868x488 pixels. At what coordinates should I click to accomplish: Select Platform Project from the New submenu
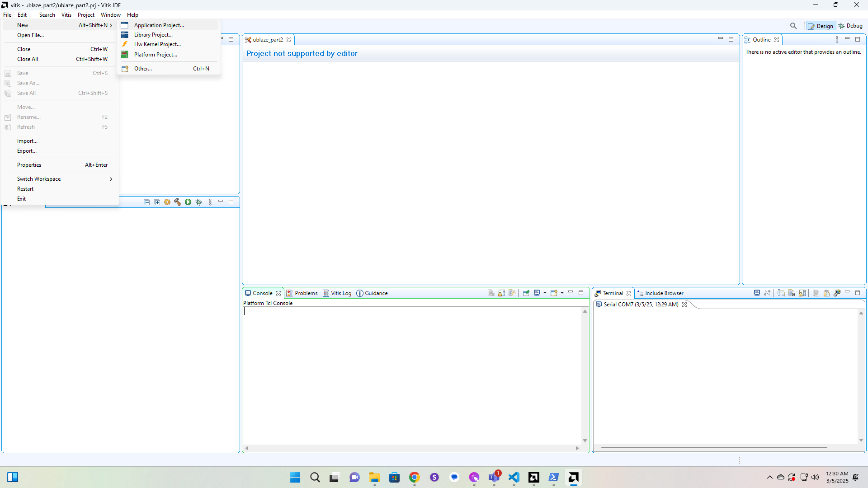point(155,54)
